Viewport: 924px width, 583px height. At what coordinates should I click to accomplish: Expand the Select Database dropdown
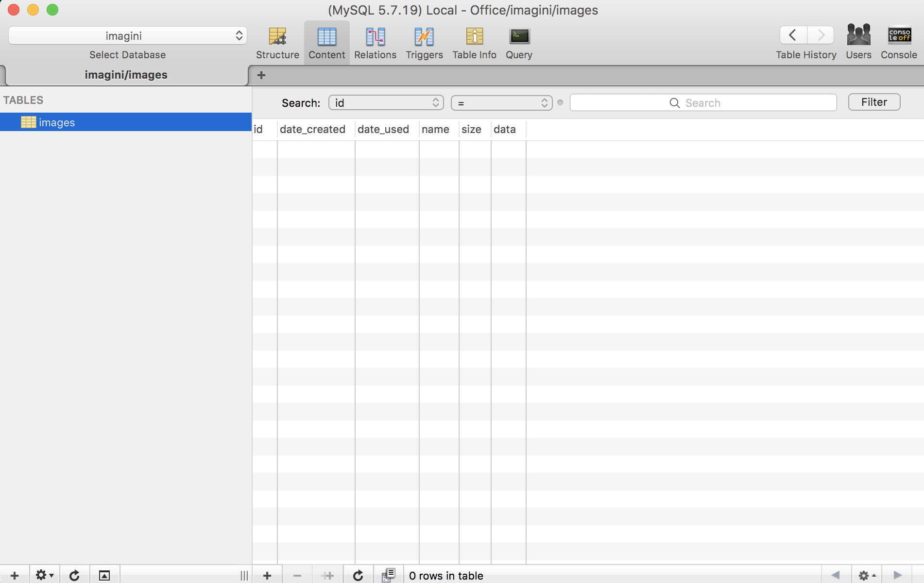[128, 36]
